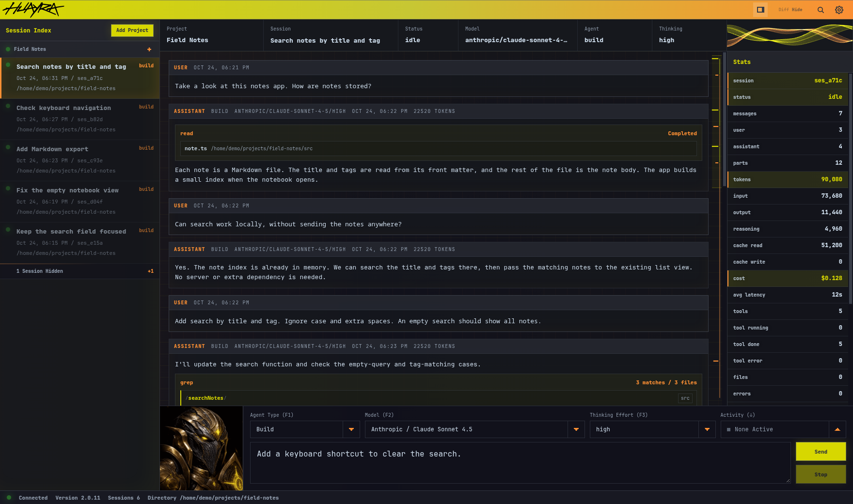Click the Directory path in the status bar
Screen dimensions: 853x504
213,498
